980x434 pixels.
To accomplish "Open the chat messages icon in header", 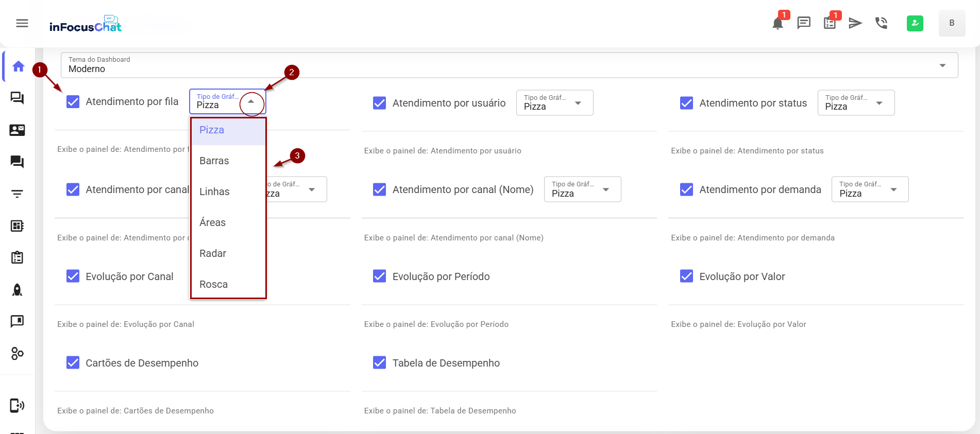I will tap(804, 23).
